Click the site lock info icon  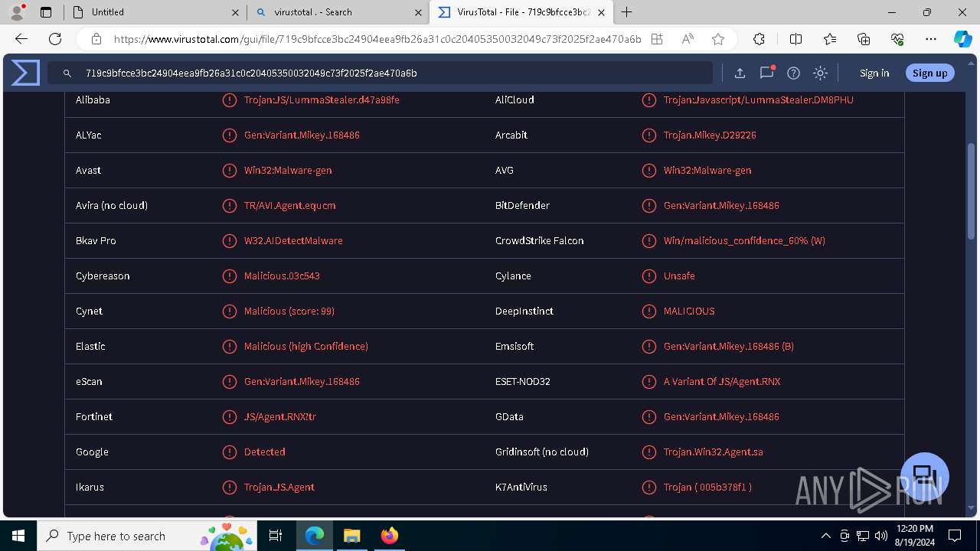click(x=96, y=39)
